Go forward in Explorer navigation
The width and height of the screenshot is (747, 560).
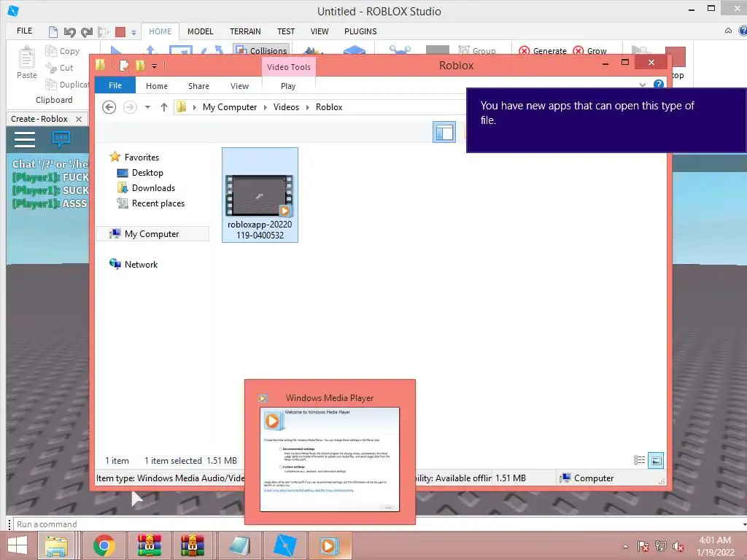(130, 107)
